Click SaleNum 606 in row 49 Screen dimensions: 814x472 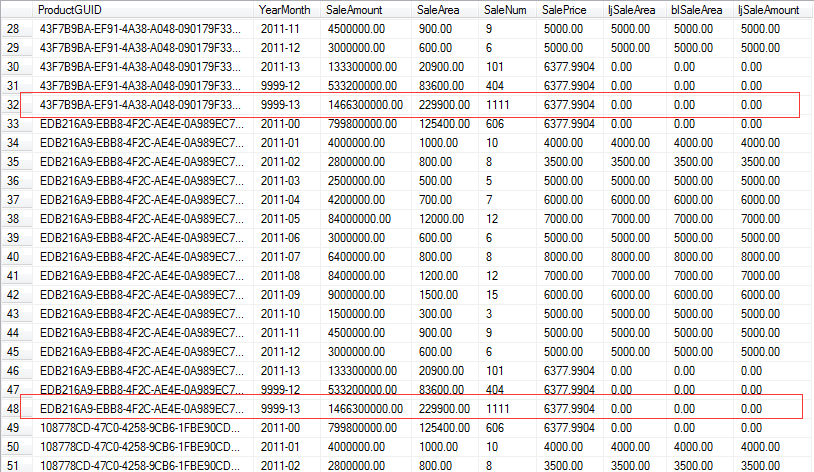[x=495, y=428]
